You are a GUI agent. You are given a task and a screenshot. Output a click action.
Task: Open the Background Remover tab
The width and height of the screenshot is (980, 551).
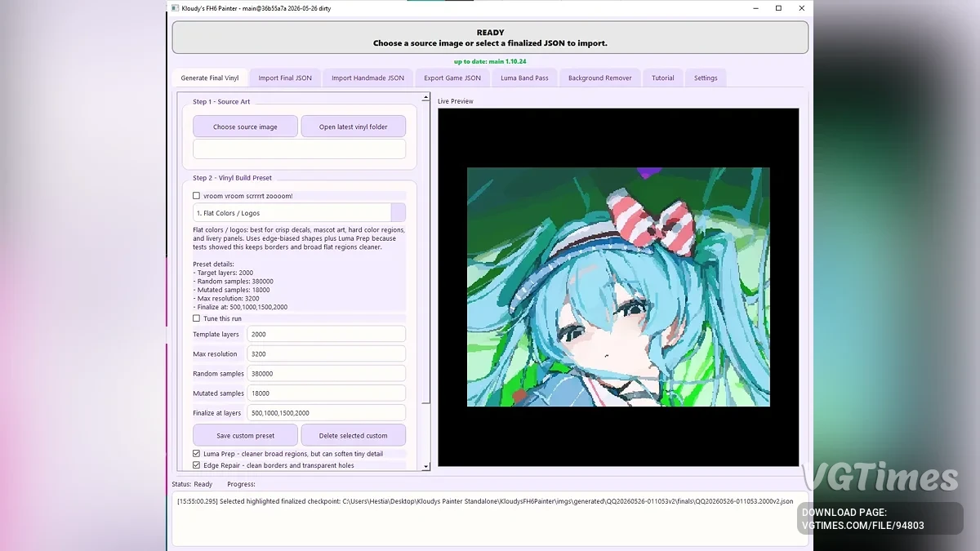pos(600,78)
